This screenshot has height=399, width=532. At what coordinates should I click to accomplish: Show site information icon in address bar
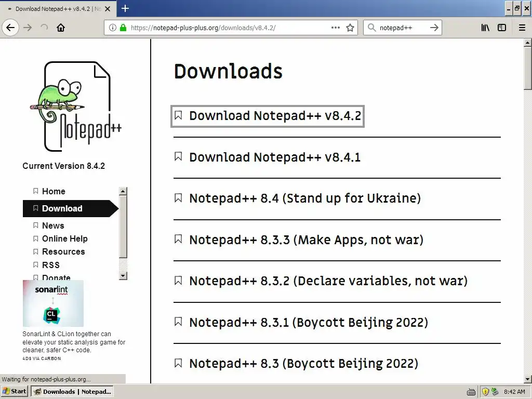click(113, 28)
